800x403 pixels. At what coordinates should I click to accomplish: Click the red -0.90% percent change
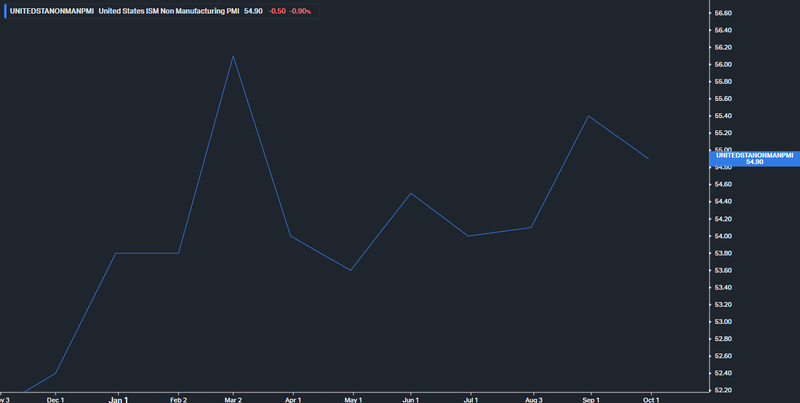300,11
